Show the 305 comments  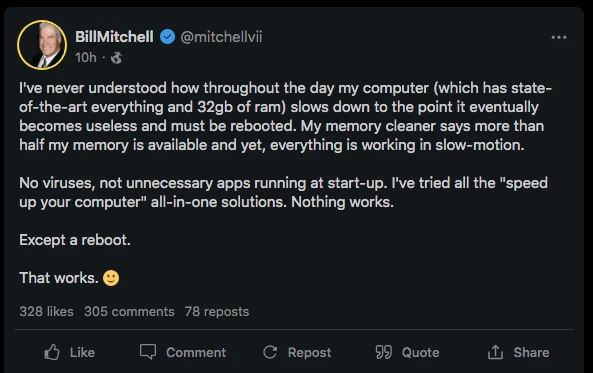point(129,311)
